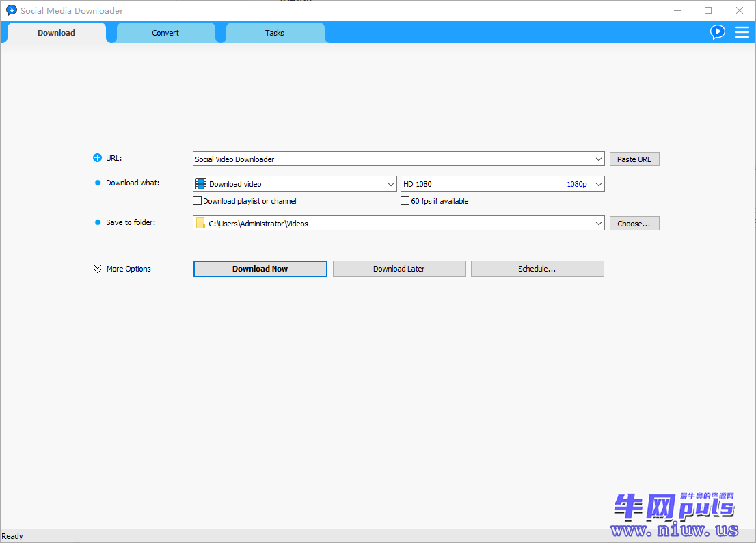Image resolution: width=756 pixels, height=543 pixels.
Task: Enable Download playlist or channel checkbox
Action: (x=197, y=200)
